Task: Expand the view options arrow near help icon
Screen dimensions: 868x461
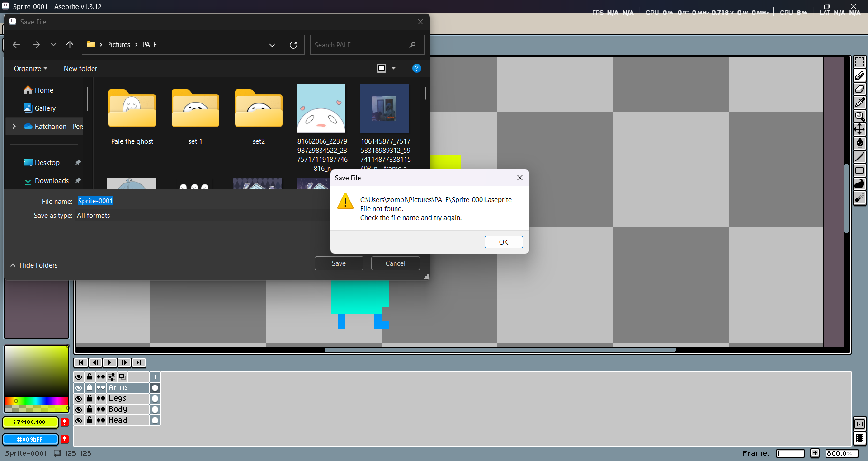Action: (x=393, y=68)
